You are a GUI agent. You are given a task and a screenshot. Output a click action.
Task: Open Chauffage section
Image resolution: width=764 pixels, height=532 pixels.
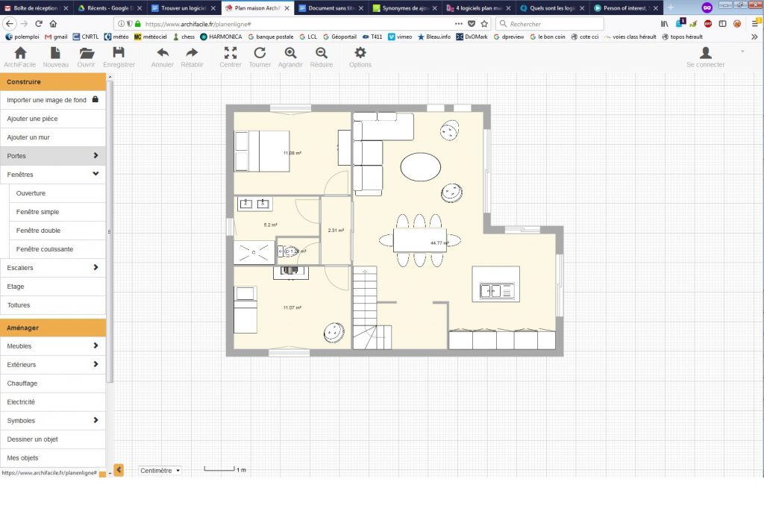click(x=53, y=384)
